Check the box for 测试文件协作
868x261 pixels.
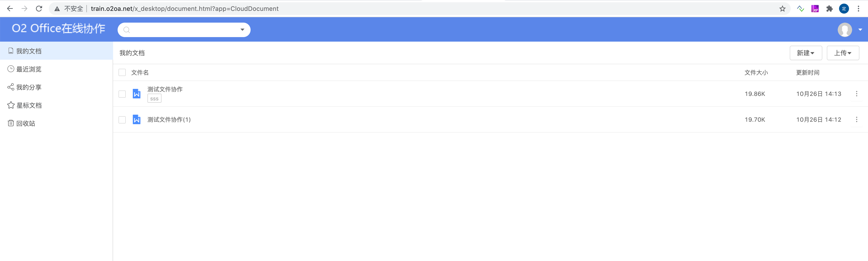click(122, 94)
